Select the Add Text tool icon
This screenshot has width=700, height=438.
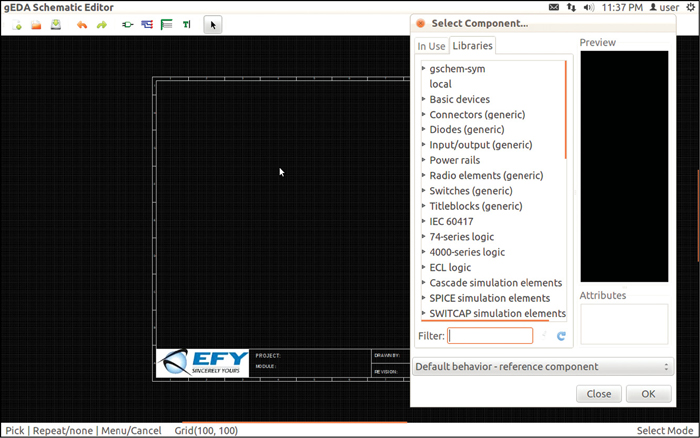(x=186, y=25)
